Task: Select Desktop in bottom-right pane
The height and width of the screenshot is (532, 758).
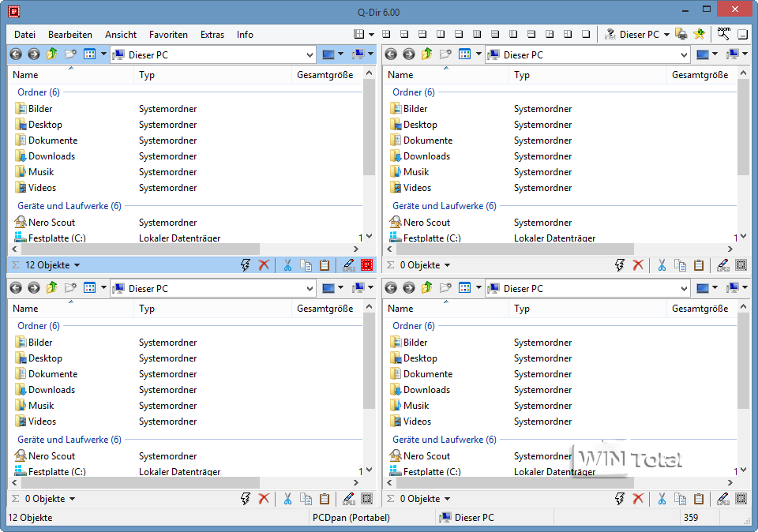Action: tap(420, 358)
